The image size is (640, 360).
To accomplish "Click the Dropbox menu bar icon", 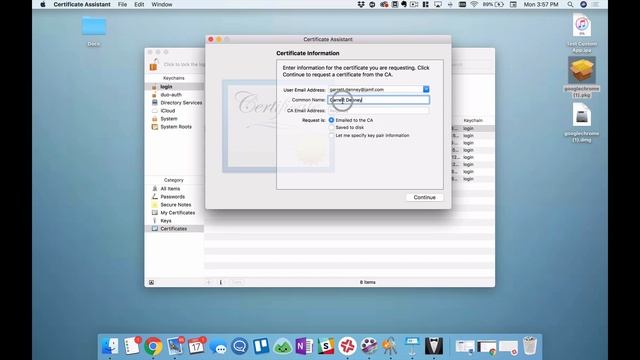I will click(361, 4).
